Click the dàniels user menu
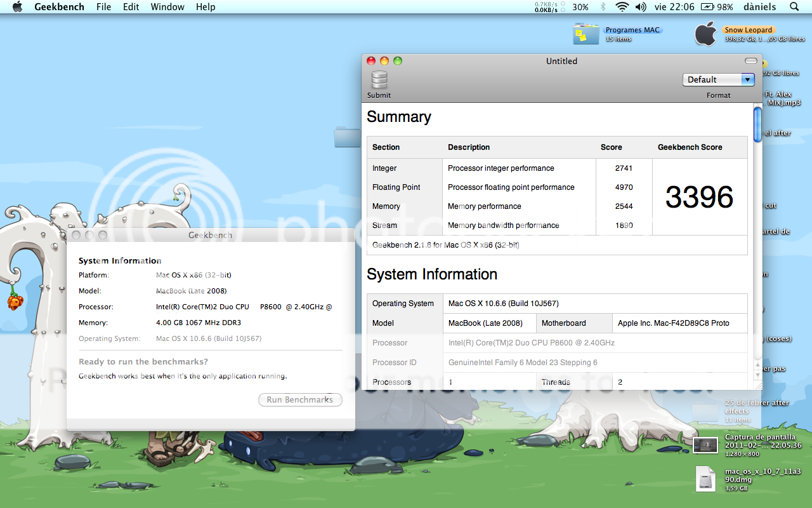This screenshot has width=812, height=508. (x=759, y=7)
